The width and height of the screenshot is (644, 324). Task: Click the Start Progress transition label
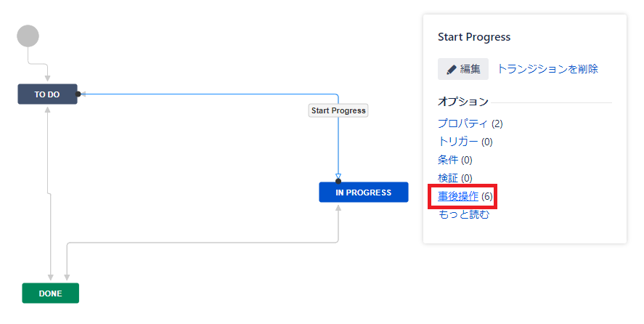(338, 110)
